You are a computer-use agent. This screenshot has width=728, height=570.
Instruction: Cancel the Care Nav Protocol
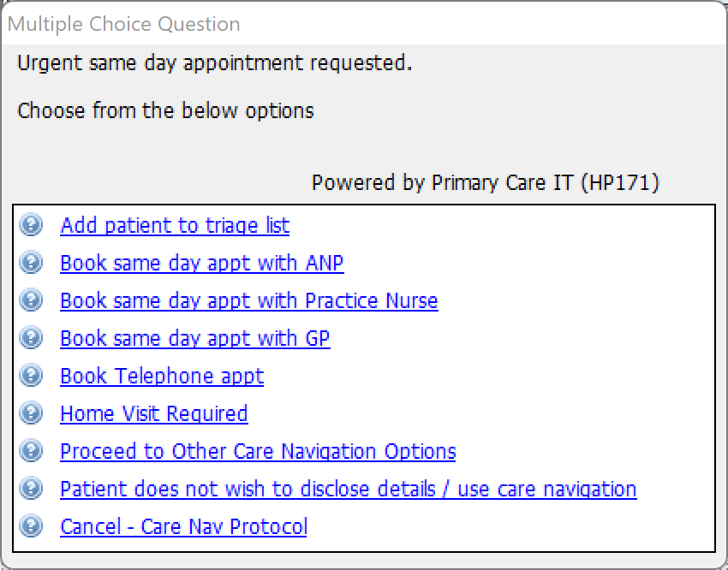tap(183, 527)
